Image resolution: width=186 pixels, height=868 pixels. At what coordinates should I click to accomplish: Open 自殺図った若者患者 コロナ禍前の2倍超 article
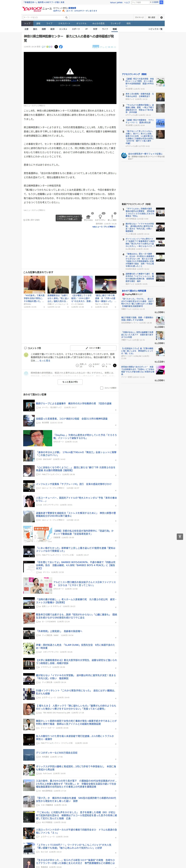[72, 419]
